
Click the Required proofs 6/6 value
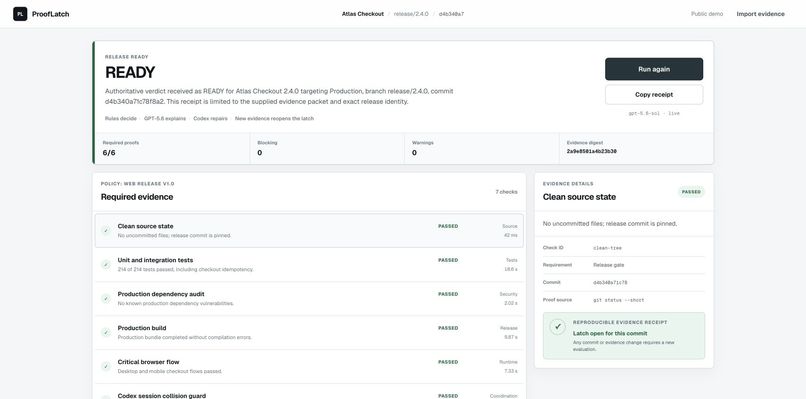(x=109, y=153)
